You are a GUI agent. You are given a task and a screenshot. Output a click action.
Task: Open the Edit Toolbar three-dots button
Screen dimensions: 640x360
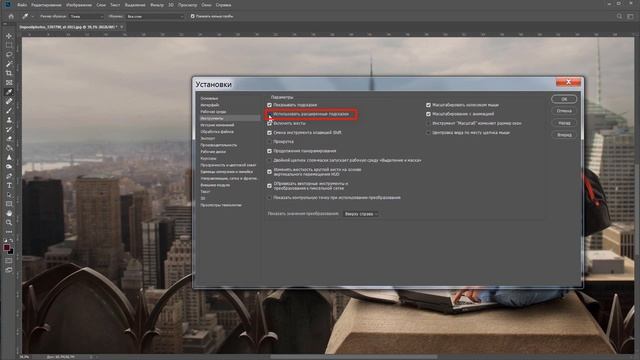pyautogui.click(x=9, y=232)
